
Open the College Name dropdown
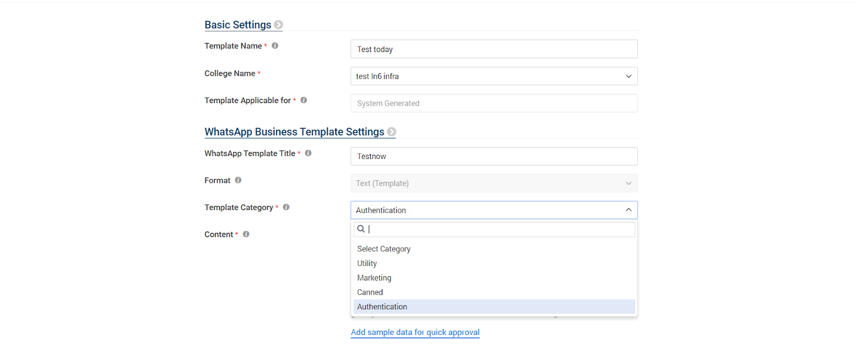point(494,77)
